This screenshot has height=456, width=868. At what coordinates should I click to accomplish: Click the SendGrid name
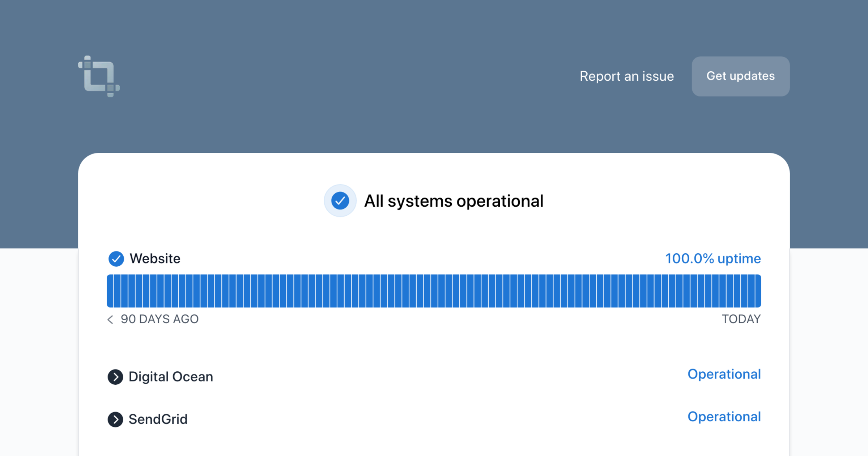pyautogui.click(x=158, y=419)
